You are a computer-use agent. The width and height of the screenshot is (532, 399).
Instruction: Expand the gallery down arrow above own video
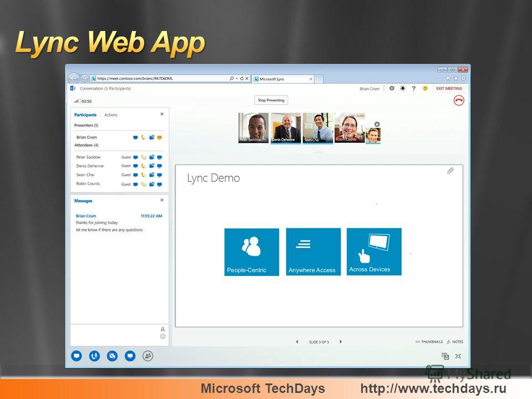coord(377,124)
